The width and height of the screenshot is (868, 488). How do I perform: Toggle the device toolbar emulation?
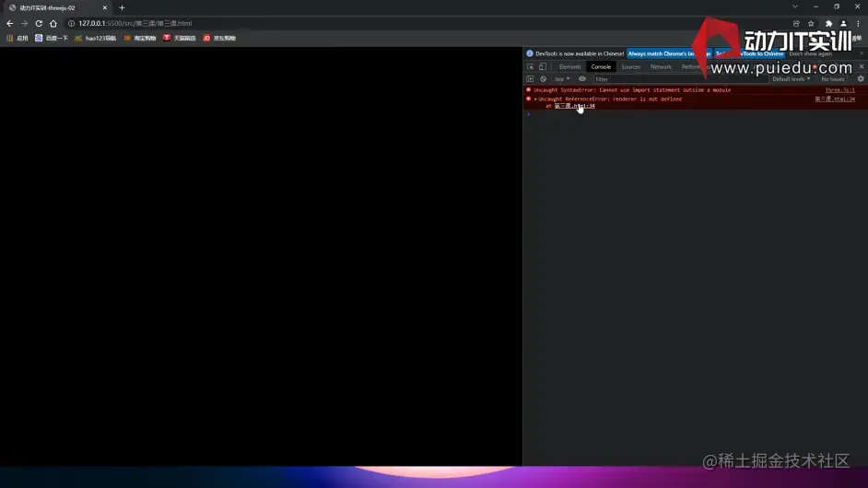[543, 67]
